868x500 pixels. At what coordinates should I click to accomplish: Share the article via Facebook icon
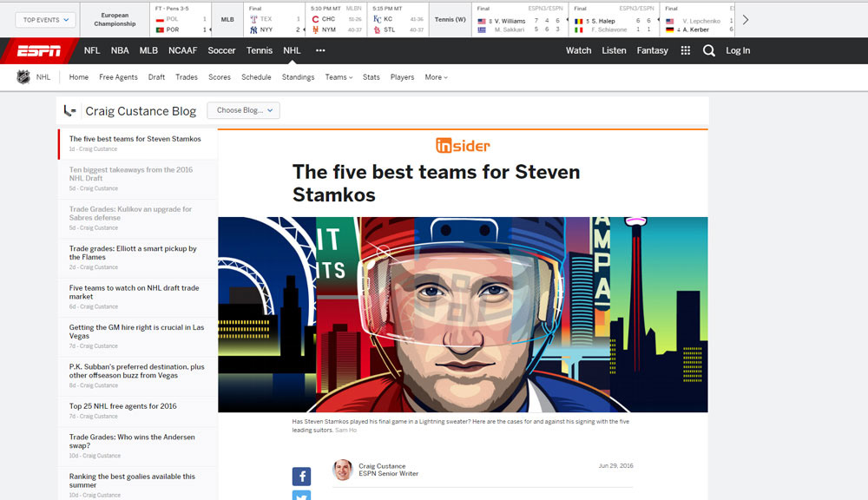point(301,477)
